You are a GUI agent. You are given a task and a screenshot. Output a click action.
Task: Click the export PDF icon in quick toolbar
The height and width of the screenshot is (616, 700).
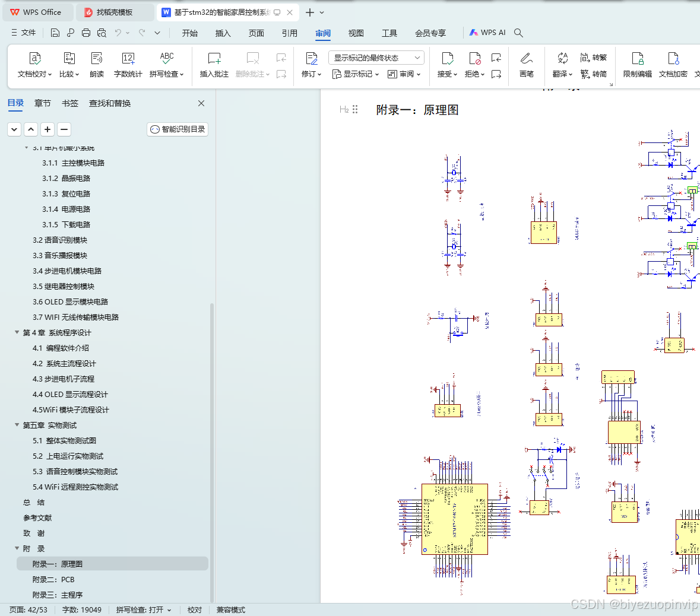pyautogui.click(x=71, y=33)
